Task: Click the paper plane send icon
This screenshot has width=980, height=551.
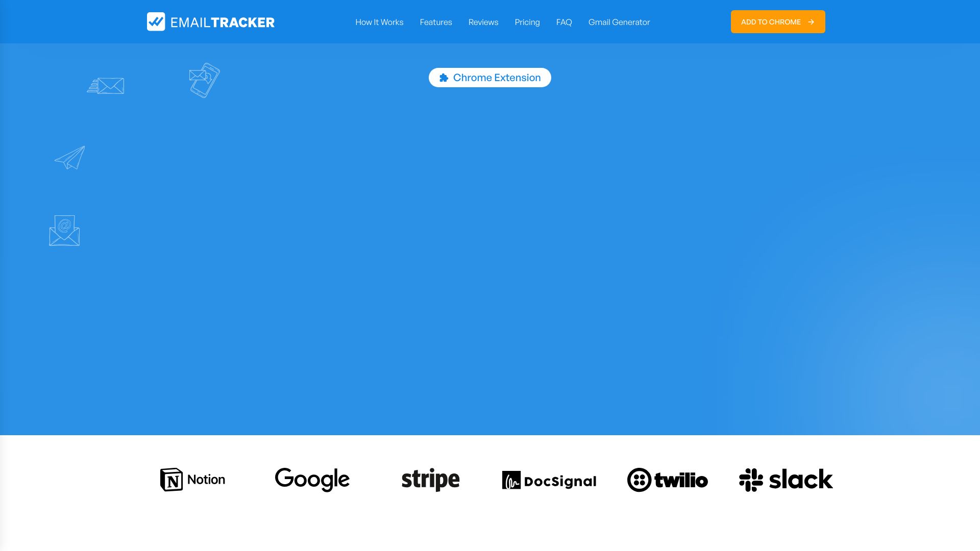Action: pyautogui.click(x=69, y=158)
